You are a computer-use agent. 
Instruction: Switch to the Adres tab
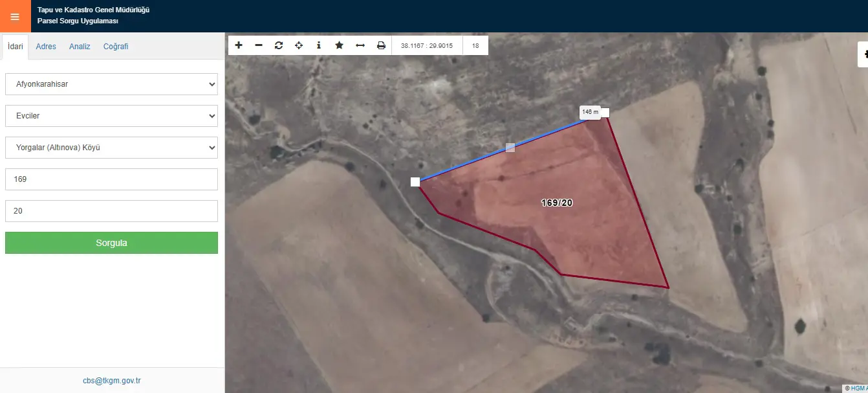[x=46, y=47]
